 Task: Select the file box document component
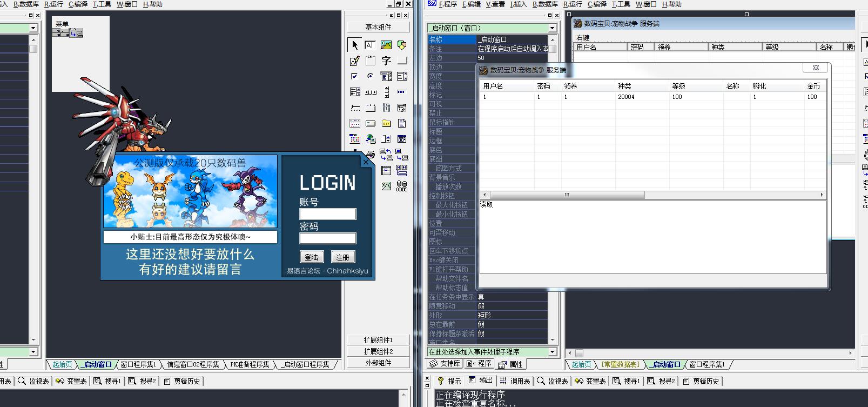402,123
